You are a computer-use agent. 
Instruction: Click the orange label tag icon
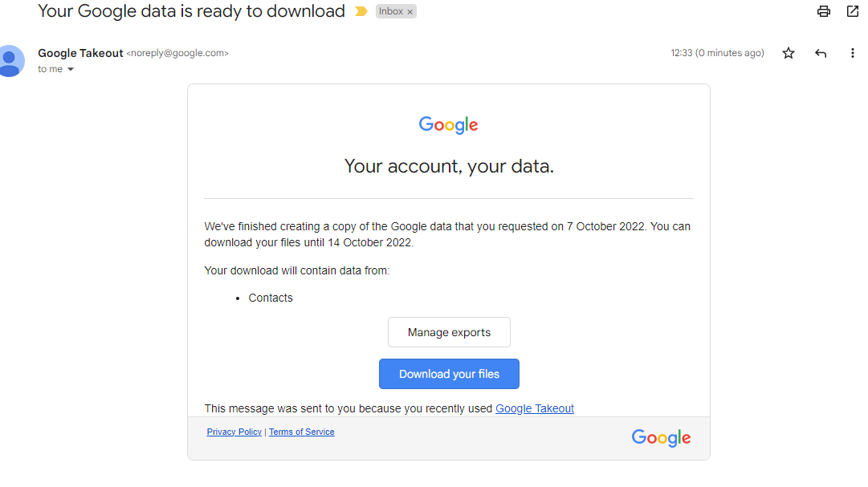coord(359,11)
